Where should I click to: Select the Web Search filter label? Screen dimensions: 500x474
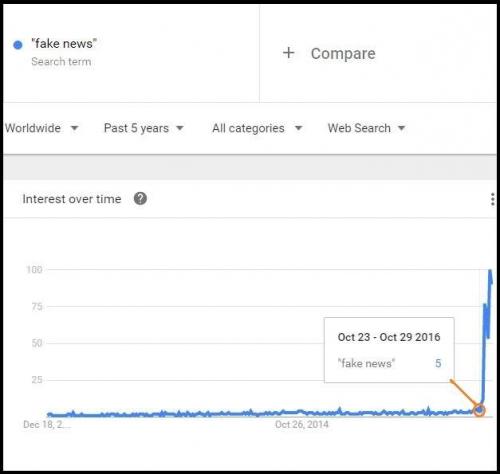click(x=359, y=128)
